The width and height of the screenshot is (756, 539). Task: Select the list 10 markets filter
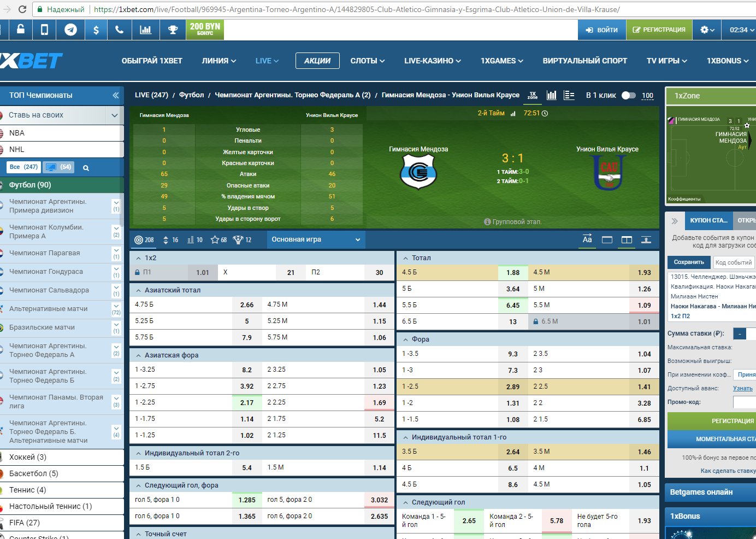195,240
